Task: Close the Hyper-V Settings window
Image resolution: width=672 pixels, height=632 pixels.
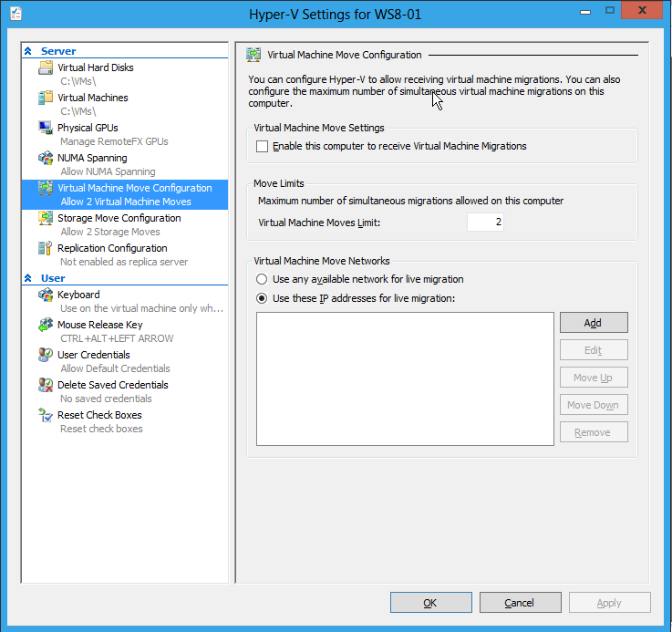Action: (642, 10)
